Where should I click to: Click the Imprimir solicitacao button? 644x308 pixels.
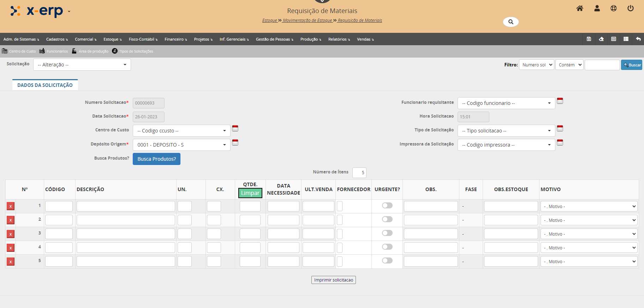(333, 280)
